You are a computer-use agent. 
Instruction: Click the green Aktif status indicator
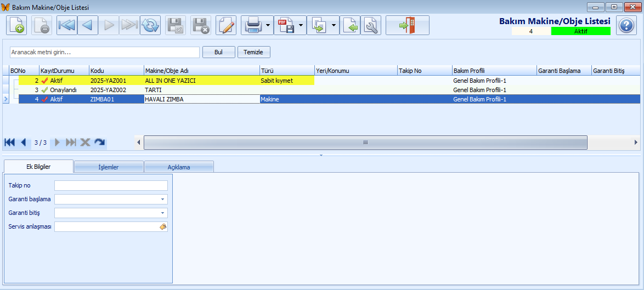581,31
